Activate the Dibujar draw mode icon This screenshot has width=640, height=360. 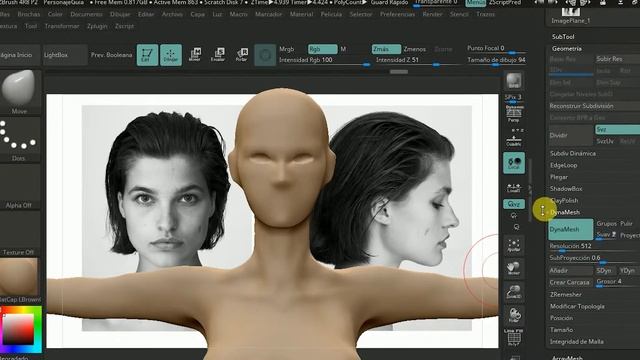tap(171, 55)
